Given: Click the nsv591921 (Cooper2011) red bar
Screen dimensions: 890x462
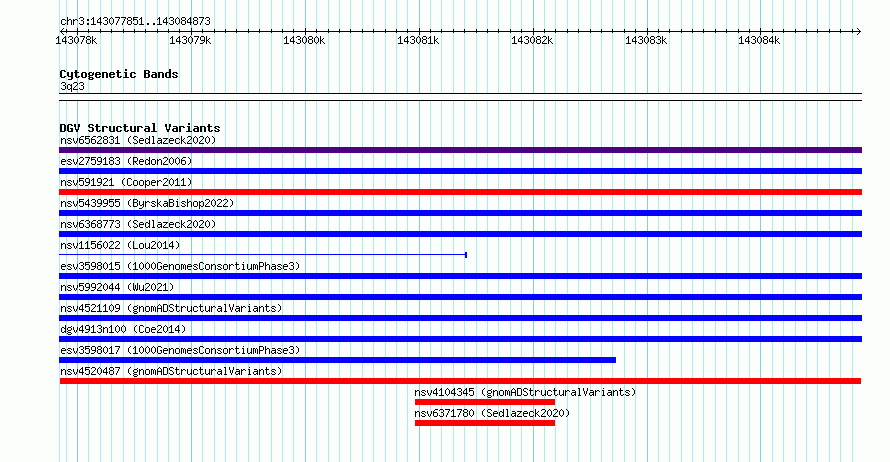Looking at the screenshot, I should 460,192.
